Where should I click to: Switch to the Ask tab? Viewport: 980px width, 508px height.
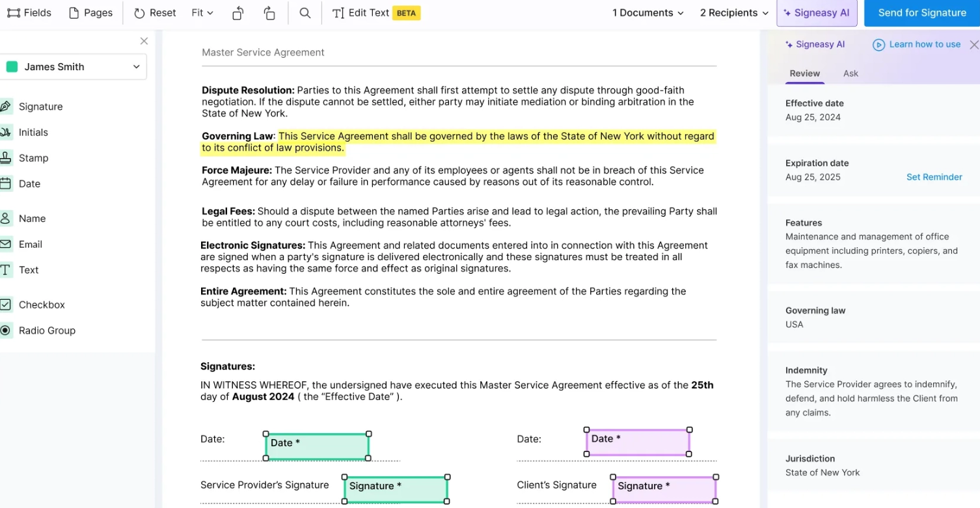coord(850,74)
